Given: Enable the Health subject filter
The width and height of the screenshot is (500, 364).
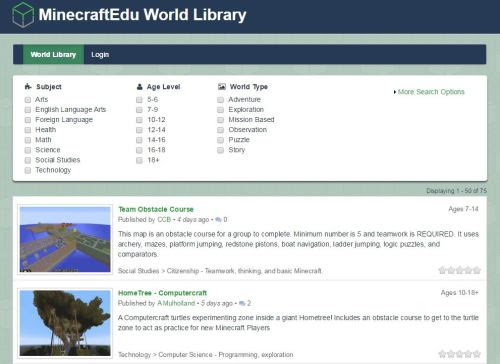Looking at the screenshot, I should [x=28, y=130].
